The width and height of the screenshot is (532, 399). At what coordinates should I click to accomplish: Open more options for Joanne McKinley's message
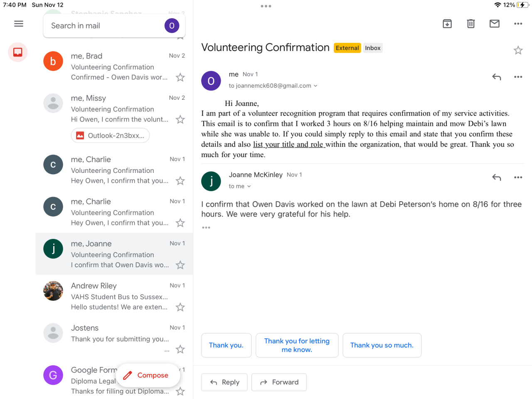[518, 177]
